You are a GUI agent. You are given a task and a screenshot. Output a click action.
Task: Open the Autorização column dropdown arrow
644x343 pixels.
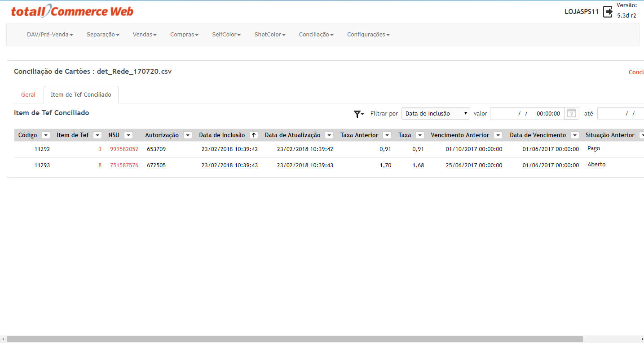[188, 135]
